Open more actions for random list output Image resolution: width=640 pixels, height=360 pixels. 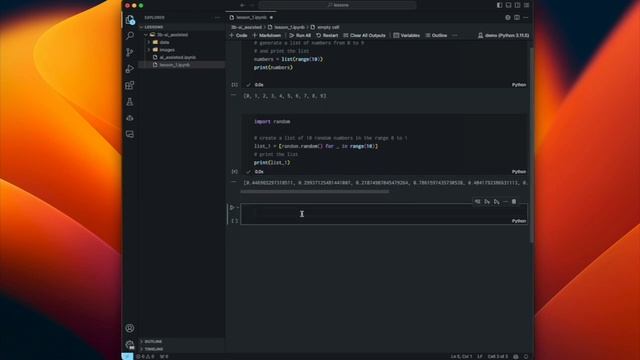[233, 182]
